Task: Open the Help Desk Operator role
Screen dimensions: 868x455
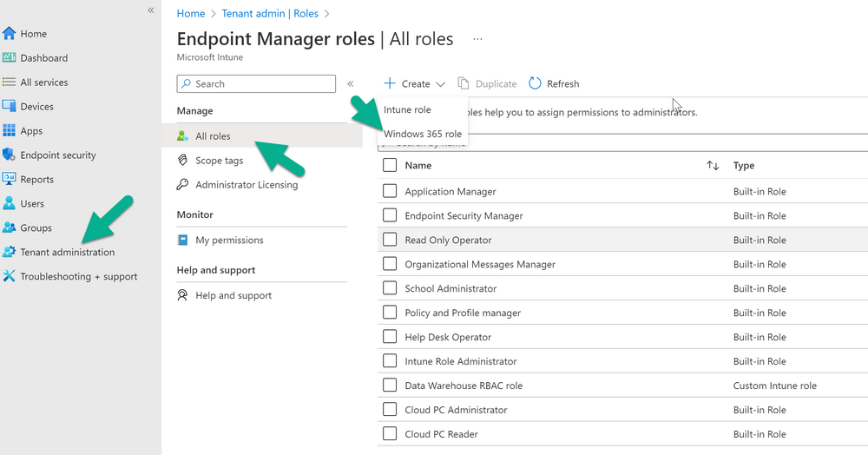Action: (448, 337)
